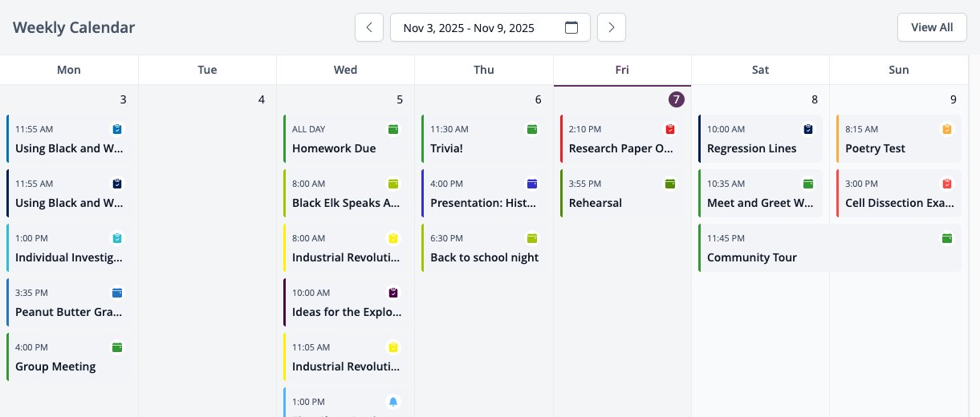Screen dimensions: 980x417
Task: Click the yellow icon on 8:00 AM Industrial Revolution
Action: 393,238
